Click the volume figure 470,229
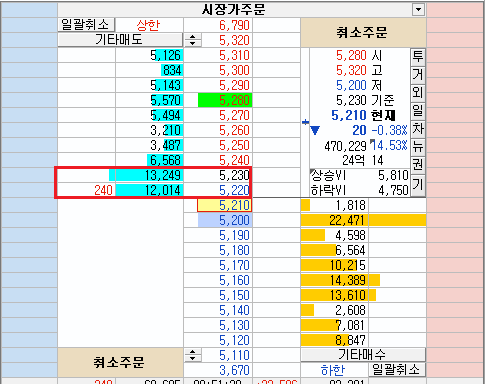The image size is (485, 384). pos(345,146)
